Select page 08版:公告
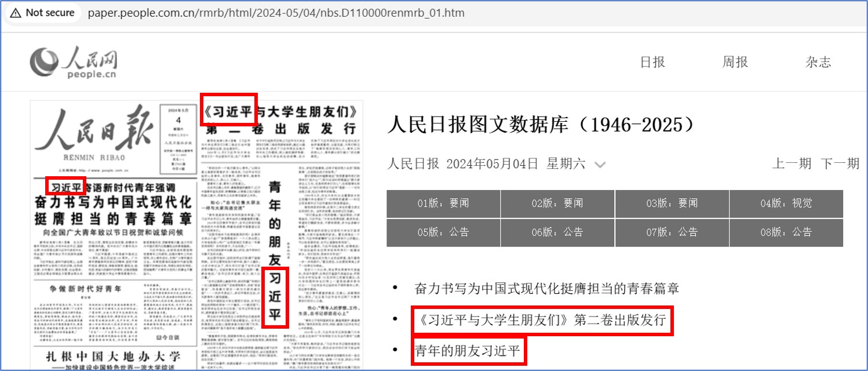This screenshot has height=371, width=868. [x=786, y=232]
